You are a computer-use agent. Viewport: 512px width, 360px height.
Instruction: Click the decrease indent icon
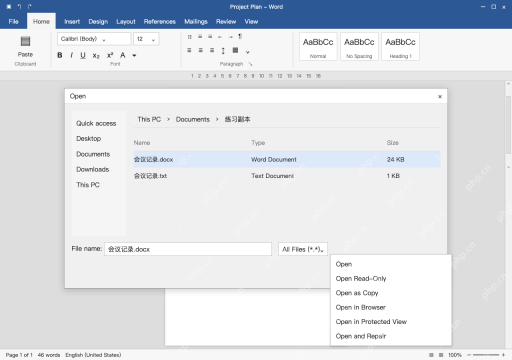(220, 37)
